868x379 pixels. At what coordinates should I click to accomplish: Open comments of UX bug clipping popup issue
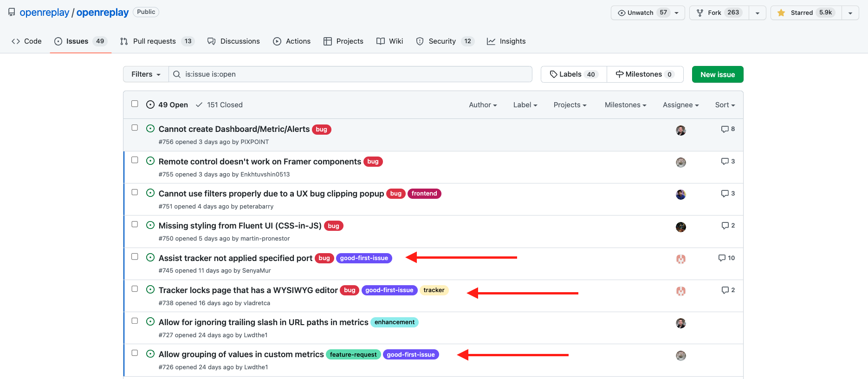[x=728, y=193]
